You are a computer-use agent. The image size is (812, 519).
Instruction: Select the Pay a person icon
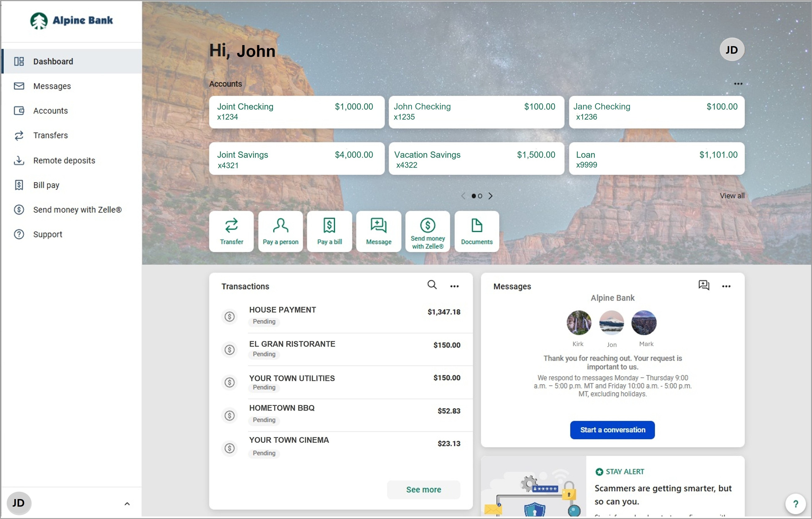pos(280,231)
